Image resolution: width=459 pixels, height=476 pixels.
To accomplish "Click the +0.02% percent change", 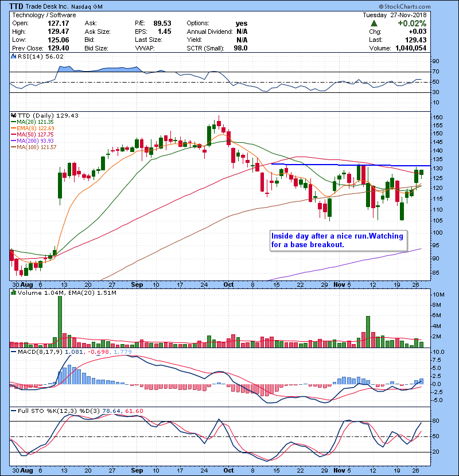I will (x=412, y=24).
